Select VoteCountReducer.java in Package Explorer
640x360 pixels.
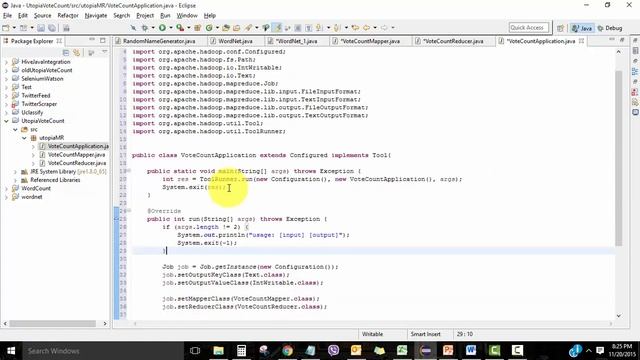77,163
